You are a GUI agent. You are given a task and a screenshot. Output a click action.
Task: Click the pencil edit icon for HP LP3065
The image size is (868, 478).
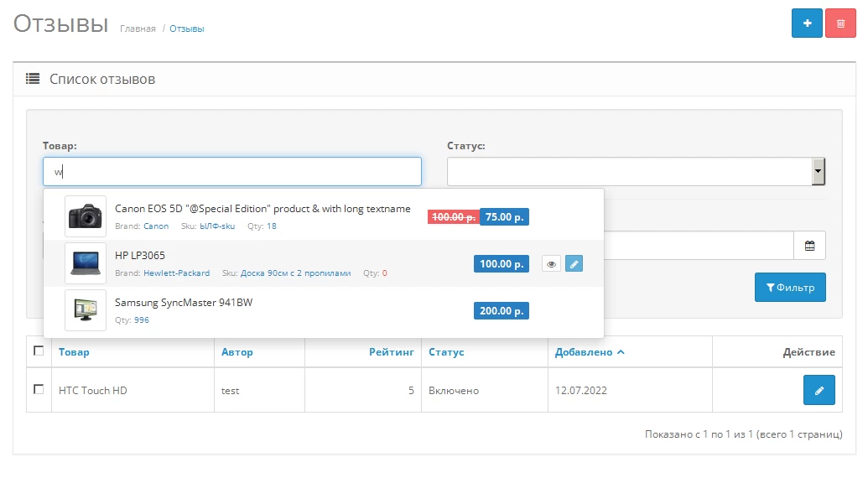click(574, 264)
